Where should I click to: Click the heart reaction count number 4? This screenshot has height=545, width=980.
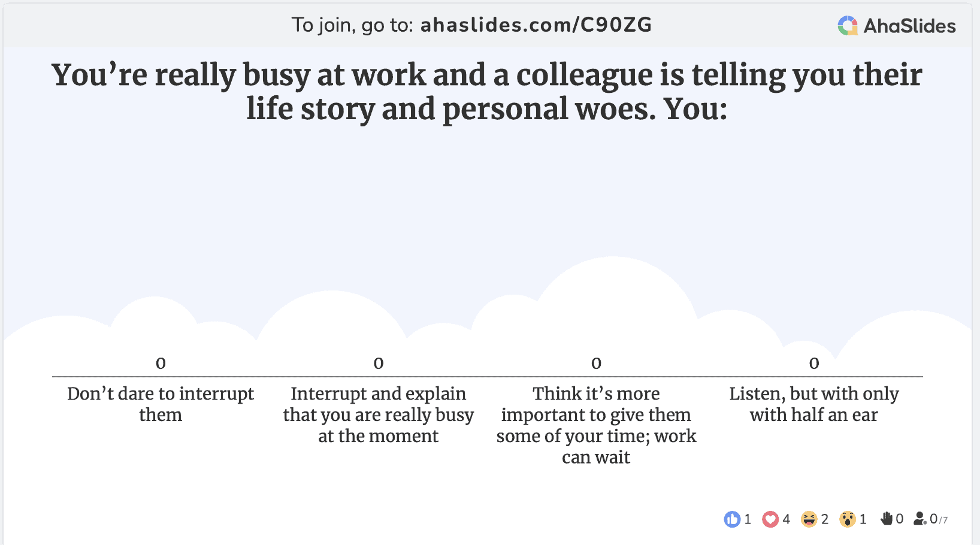click(786, 519)
